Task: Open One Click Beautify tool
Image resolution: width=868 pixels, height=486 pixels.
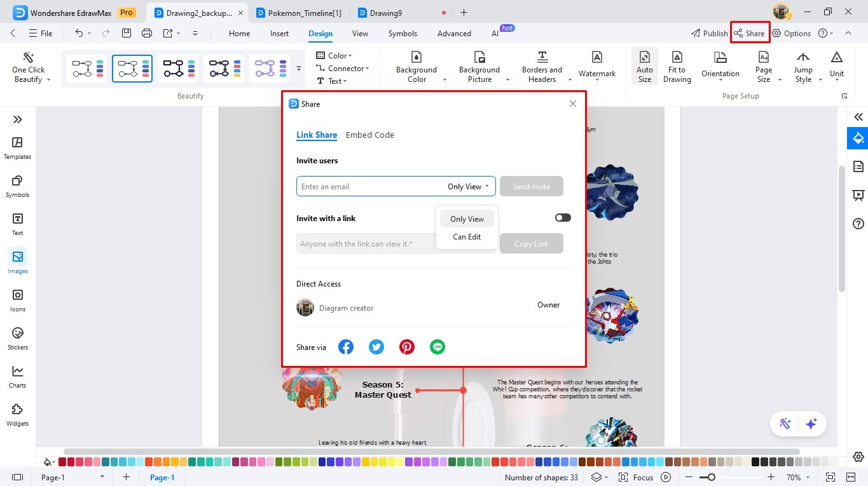Action: (29, 67)
